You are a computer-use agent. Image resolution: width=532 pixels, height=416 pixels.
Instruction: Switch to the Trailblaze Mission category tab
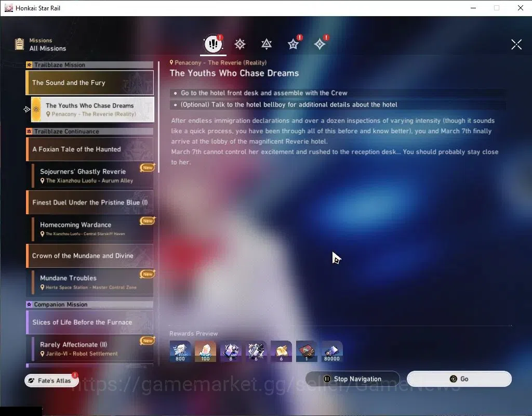coord(240,44)
